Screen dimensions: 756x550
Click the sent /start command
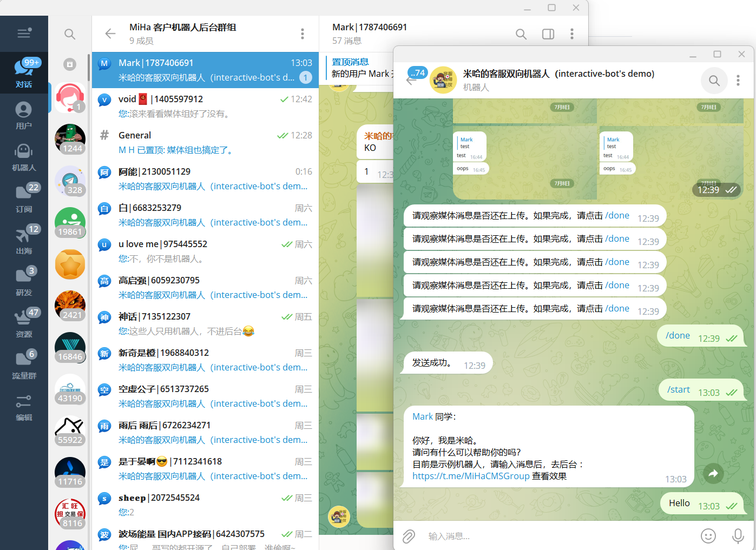pyautogui.click(x=679, y=389)
